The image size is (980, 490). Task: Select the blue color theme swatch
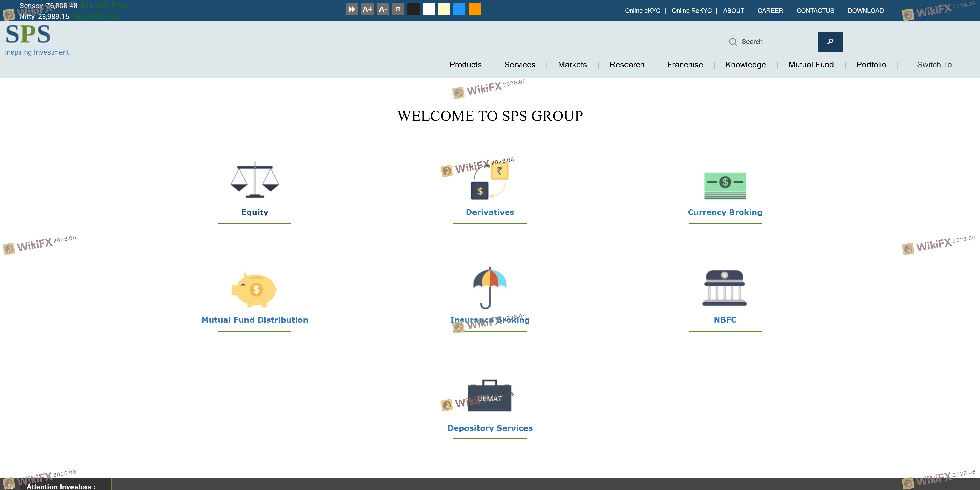(459, 9)
